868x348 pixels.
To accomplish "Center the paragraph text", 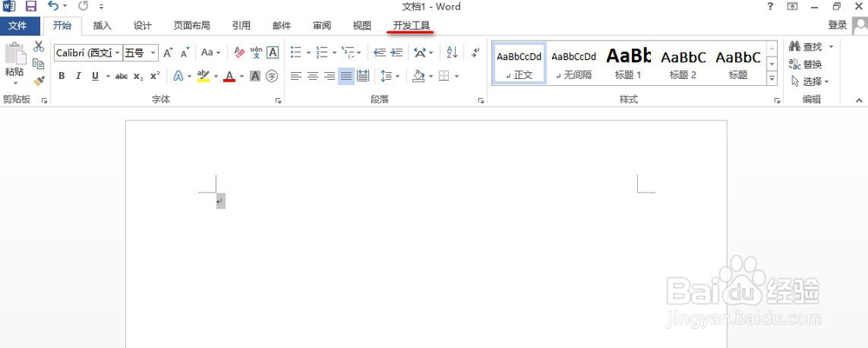I will click(312, 76).
